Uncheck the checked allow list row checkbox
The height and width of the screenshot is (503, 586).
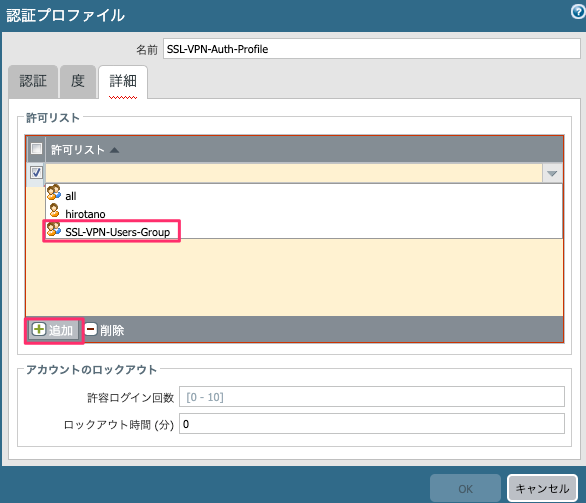[36, 173]
